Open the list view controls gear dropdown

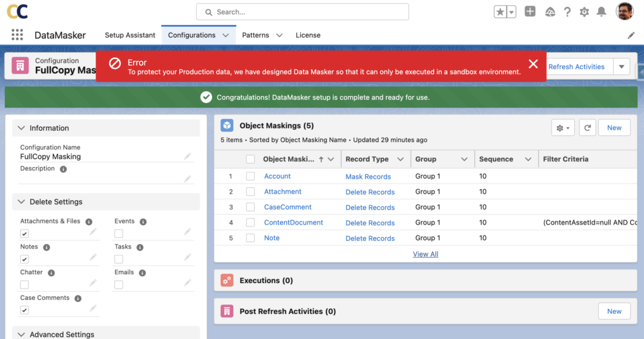click(x=563, y=128)
